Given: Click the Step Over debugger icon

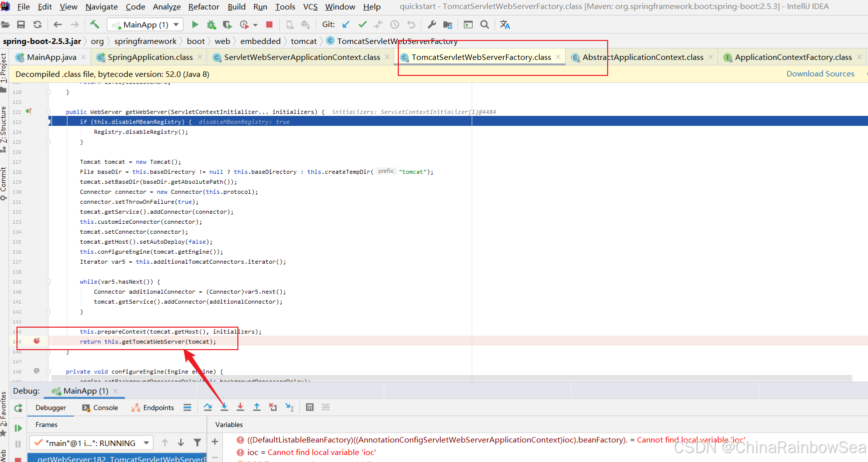Looking at the screenshot, I should point(208,407).
